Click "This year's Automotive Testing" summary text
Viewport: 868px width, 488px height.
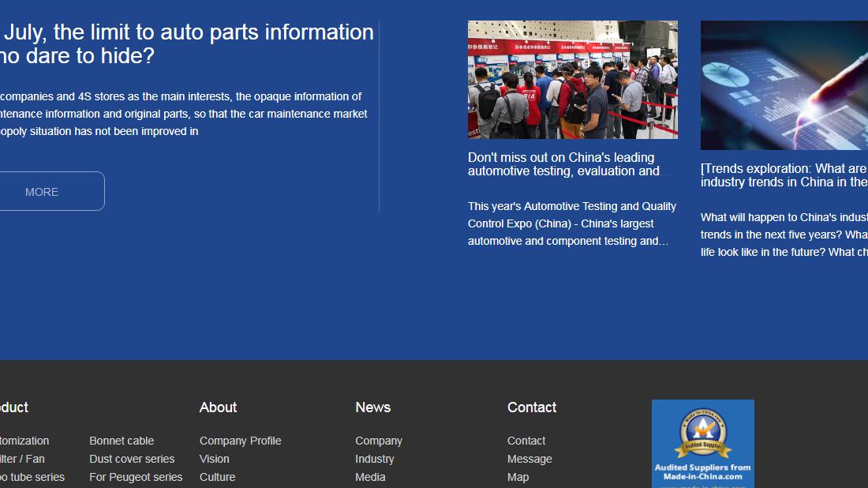coord(572,223)
